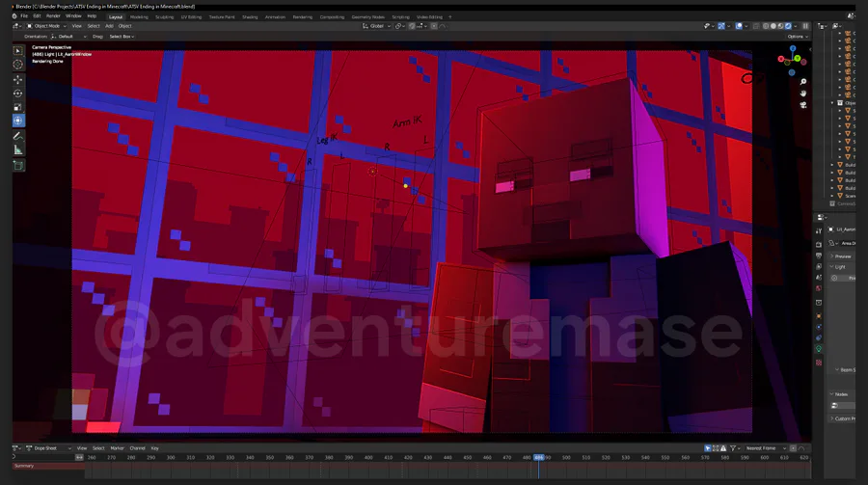Select the Summary channel row
Viewport: 868px width, 485px height.
(49, 466)
